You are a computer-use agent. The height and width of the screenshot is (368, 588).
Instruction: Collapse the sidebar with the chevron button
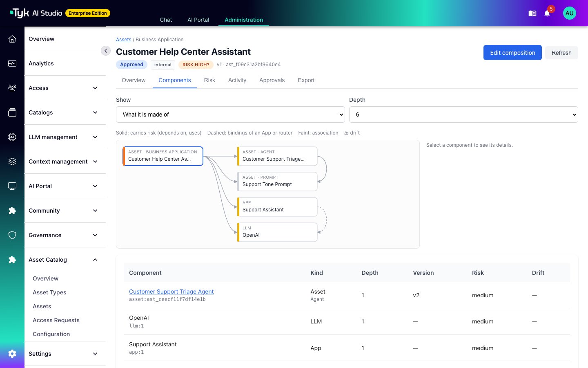coord(106,51)
